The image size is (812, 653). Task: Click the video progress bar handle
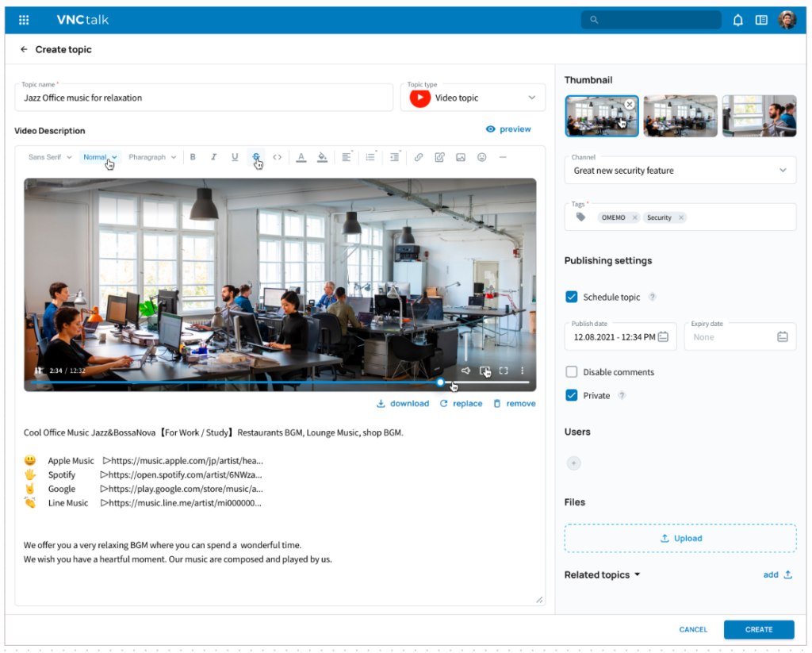tap(440, 382)
